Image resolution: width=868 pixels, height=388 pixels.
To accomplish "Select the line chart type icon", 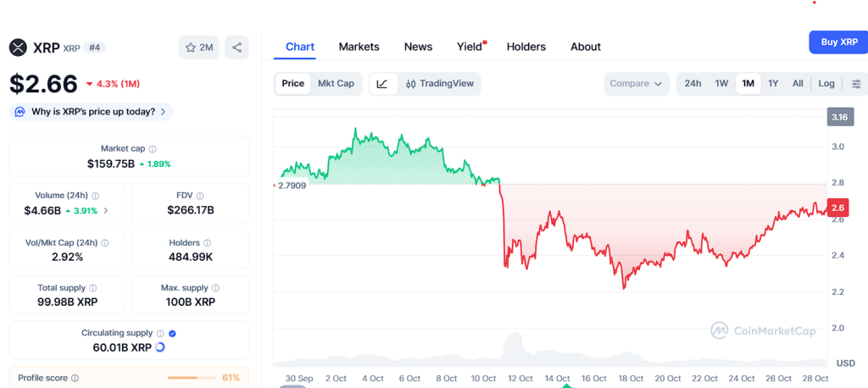I will click(382, 84).
